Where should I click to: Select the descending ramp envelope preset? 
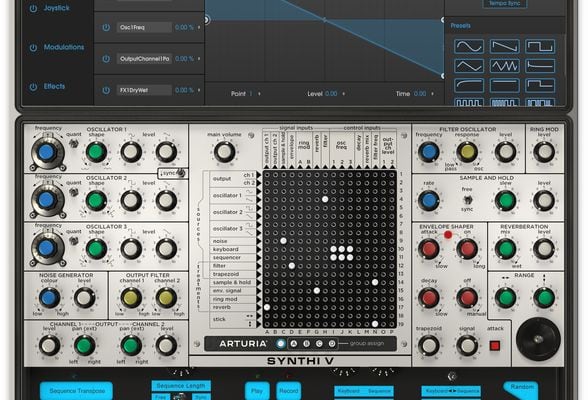[x=504, y=46]
